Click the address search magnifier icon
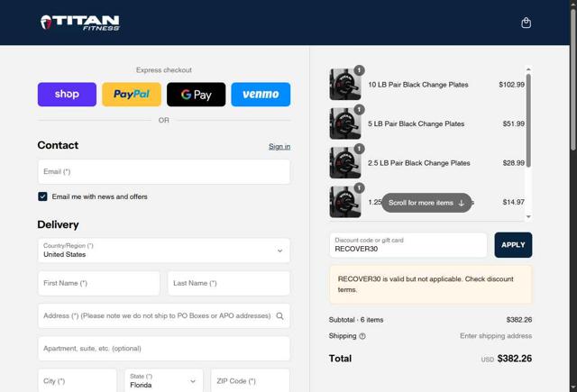This screenshot has width=577, height=392. pyautogui.click(x=280, y=316)
